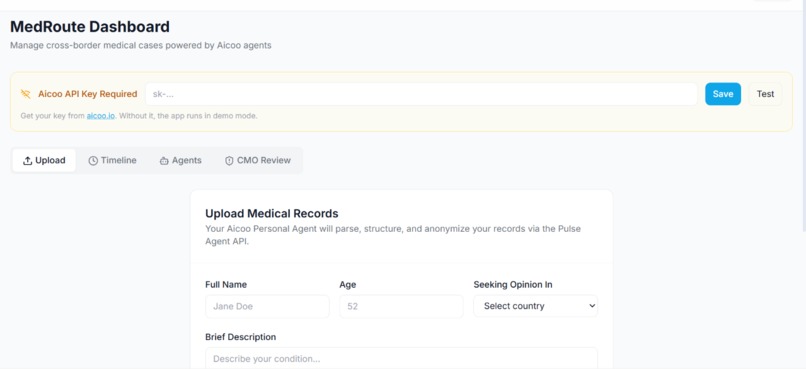Click the Manage cross-border medical cases subtitle
Viewport: 806px width, 369px height.
point(141,46)
